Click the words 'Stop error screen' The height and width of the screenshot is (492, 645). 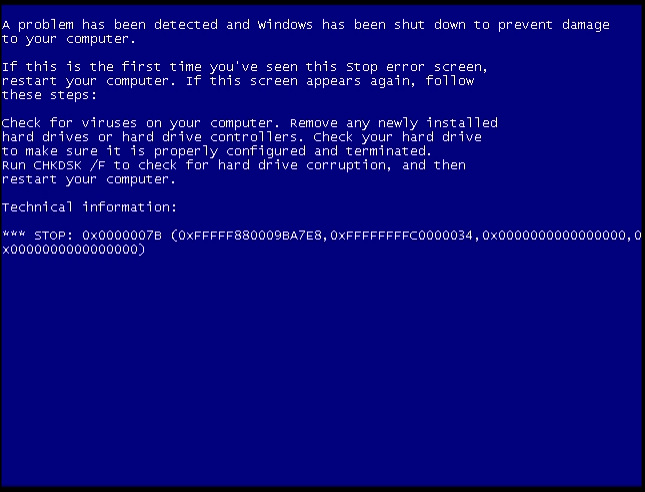(x=414, y=67)
